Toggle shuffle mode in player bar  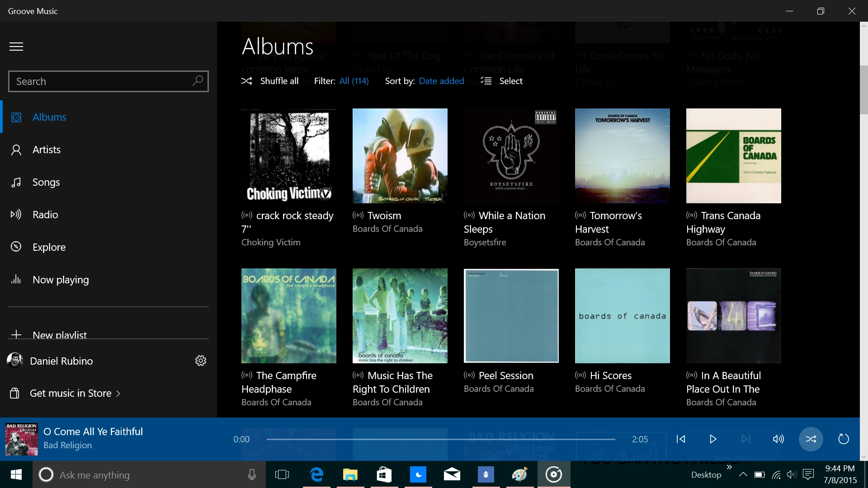(811, 439)
